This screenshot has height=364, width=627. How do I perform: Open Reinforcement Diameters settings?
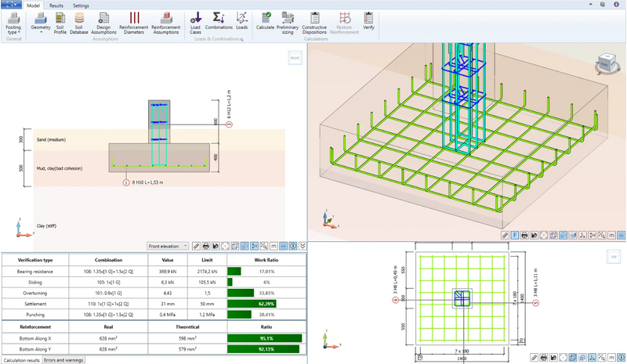[134, 23]
